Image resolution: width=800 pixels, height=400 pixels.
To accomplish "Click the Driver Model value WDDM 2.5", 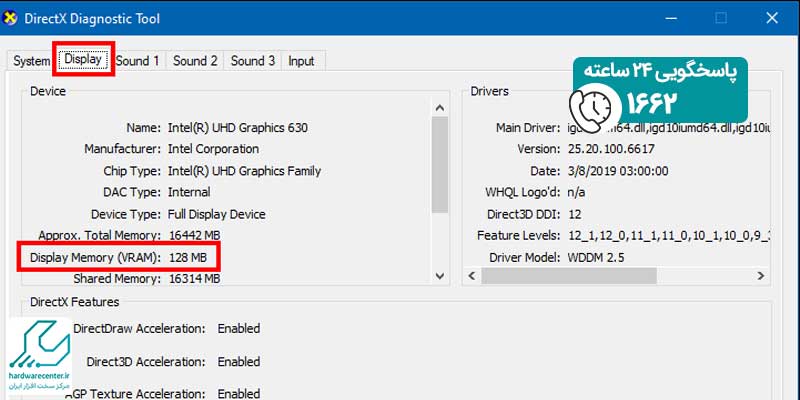I will tap(595, 258).
